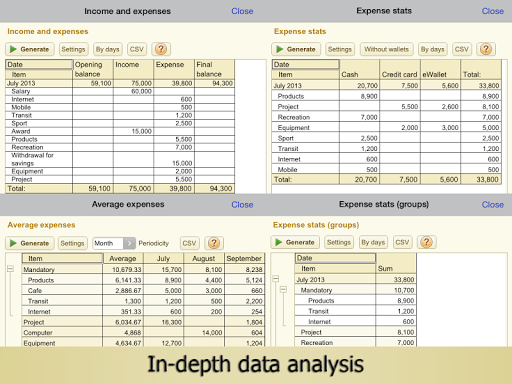Export Expense stats as CSV
Viewport: 512px width, 384px height.
[x=462, y=49]
